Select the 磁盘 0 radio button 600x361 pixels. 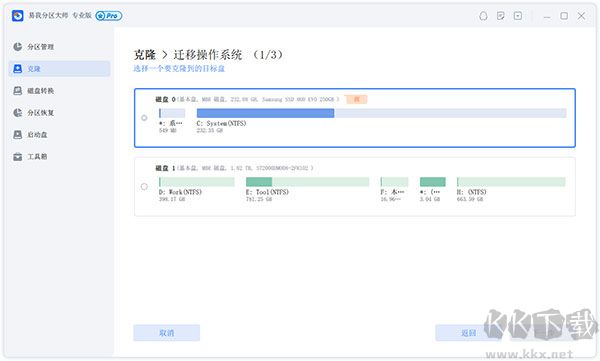(144, 118)
